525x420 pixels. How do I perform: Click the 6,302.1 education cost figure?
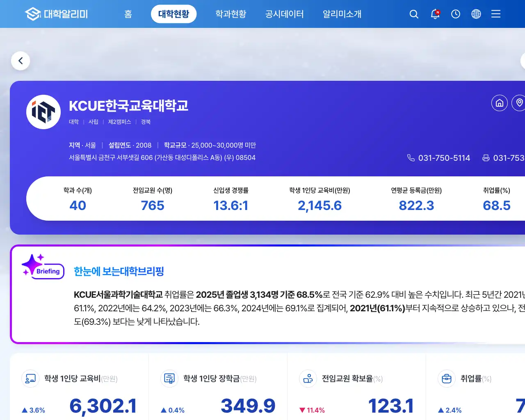tap(103, 406)
